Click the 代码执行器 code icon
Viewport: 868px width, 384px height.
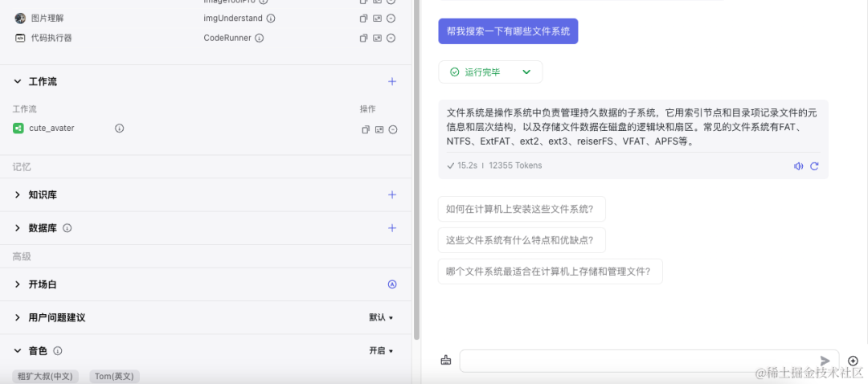pos(20,39)
